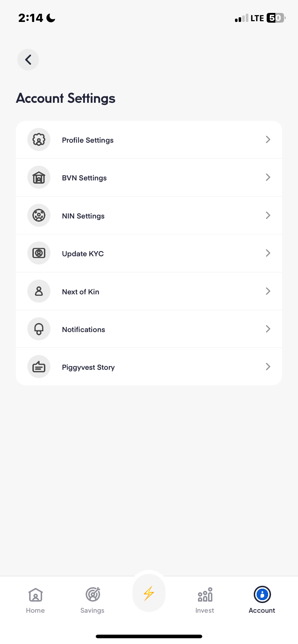Switch to the Home tab
This screenshot has width=298, height=644.
click(x=35, y=600)
